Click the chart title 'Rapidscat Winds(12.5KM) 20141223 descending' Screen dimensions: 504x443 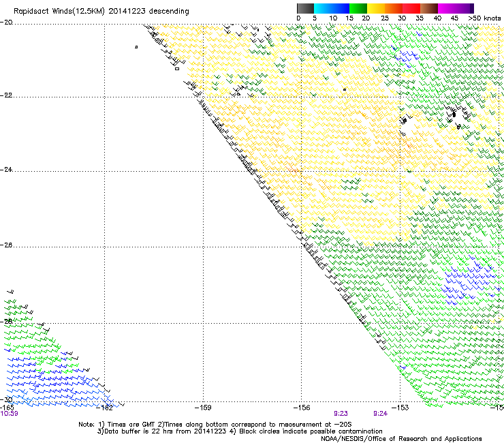click(x=101, y=12)
